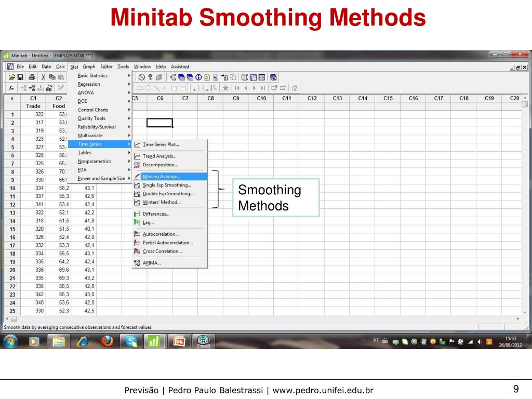Select Autocorrelation menu entry
Screen dimensions: 532x399
coord(170,234)
